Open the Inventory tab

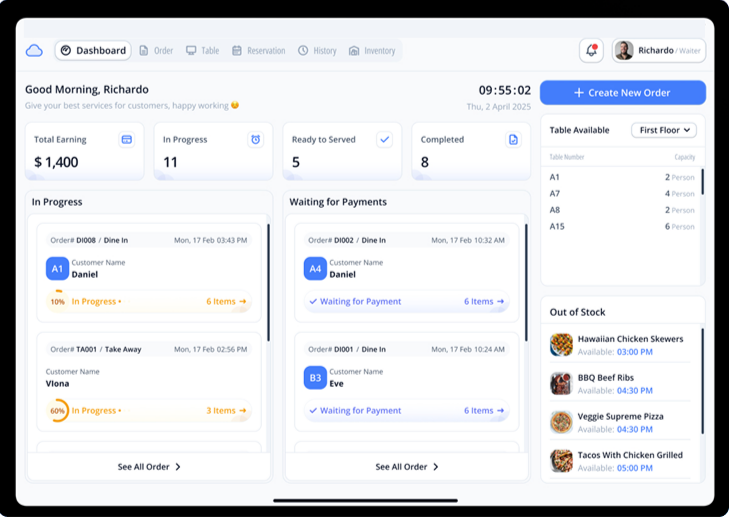[x=372, y=50]
